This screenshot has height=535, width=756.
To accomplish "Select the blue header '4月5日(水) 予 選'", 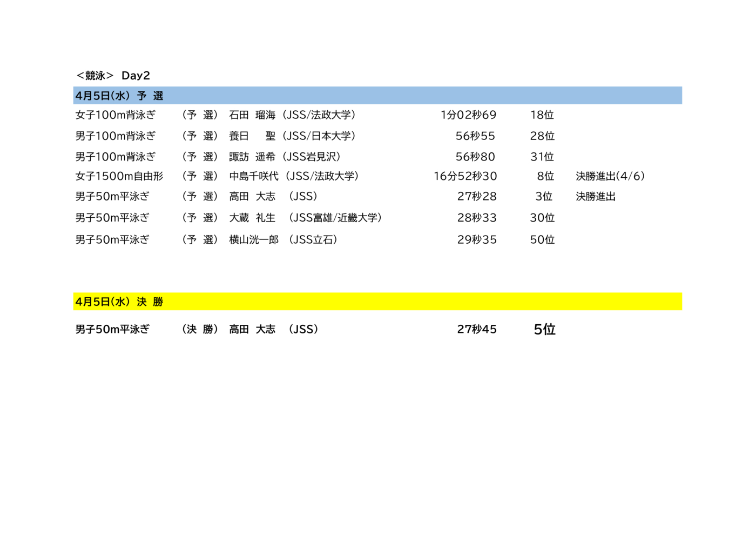I will [x=377, y=96].
